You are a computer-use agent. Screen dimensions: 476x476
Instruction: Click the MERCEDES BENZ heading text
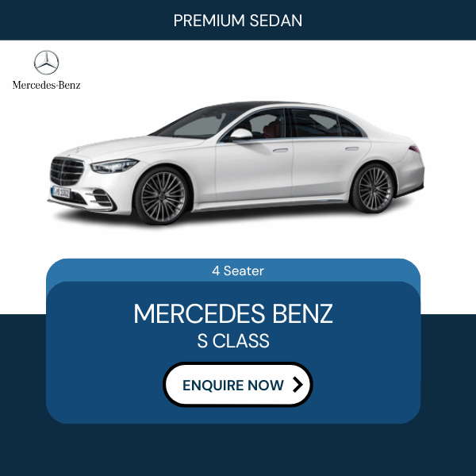pos(233,313)
